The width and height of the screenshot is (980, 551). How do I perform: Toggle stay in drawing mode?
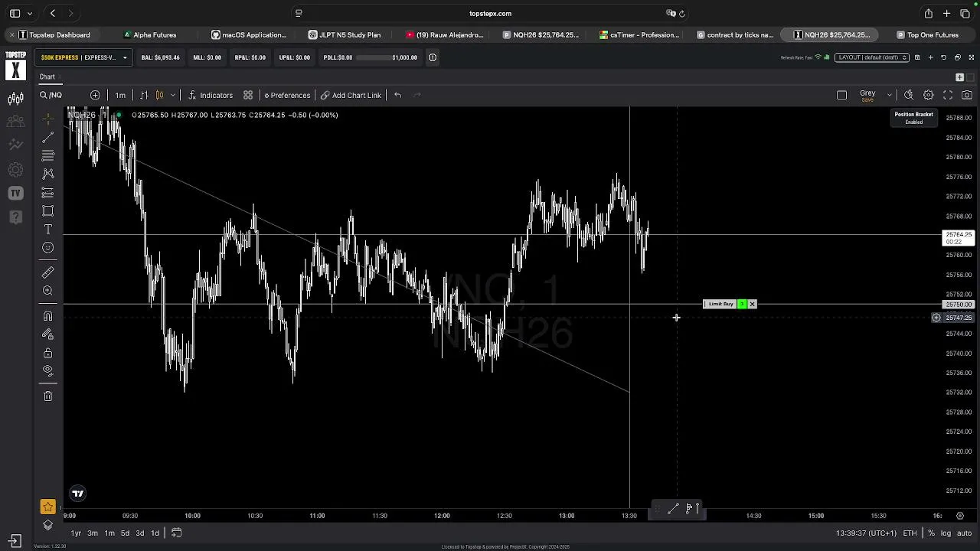point(47,334)
